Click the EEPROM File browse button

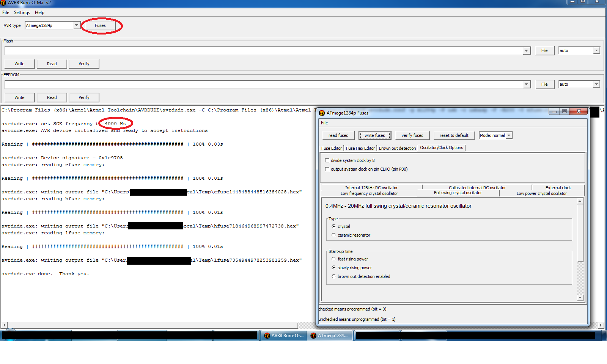click(x=544, y=84)
